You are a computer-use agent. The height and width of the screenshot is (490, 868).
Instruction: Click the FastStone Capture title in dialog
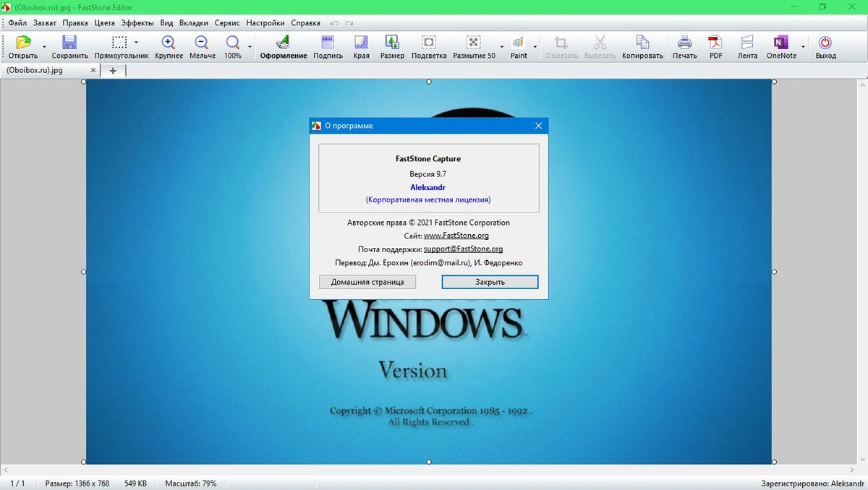[x=428, y=158]
